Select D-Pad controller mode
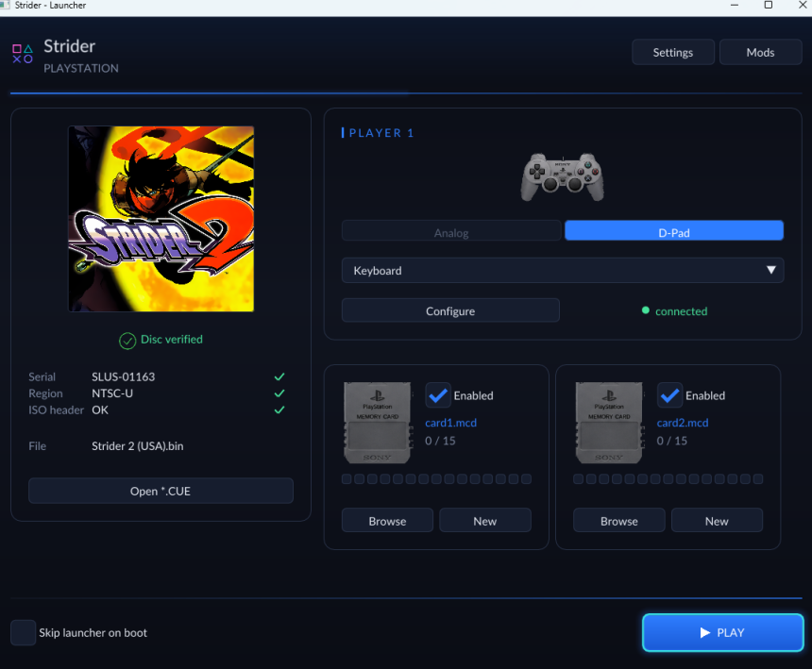 click(674, 231)
